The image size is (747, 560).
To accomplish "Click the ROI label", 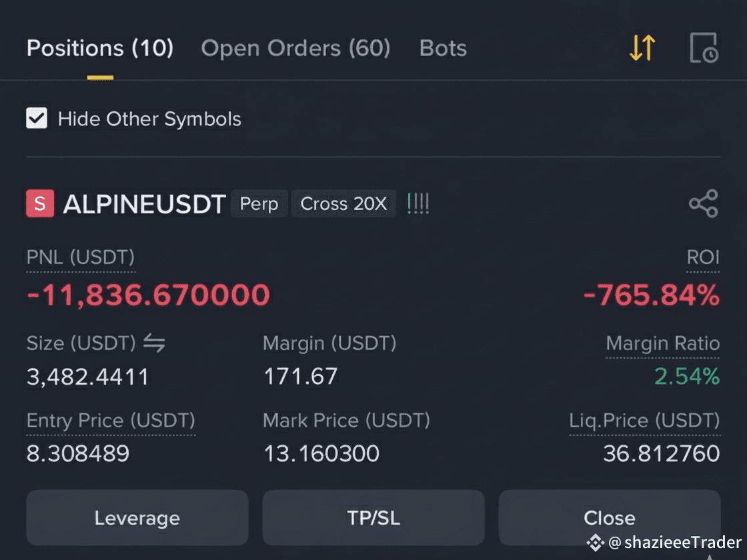I will pyautogui.click(x=703, y=257).
